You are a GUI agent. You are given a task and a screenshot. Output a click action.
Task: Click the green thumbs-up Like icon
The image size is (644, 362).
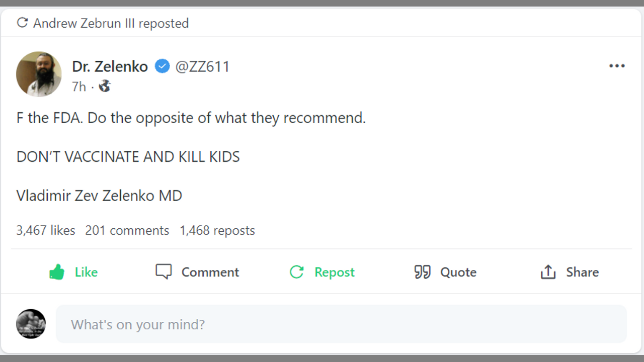click(57, 272)
